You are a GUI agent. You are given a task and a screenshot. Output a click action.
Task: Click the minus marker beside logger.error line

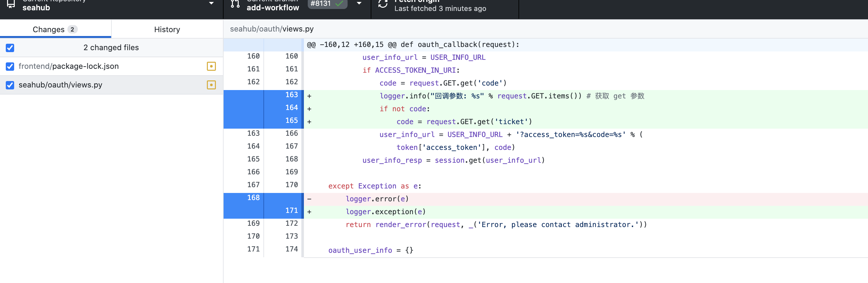pos(309,199)
